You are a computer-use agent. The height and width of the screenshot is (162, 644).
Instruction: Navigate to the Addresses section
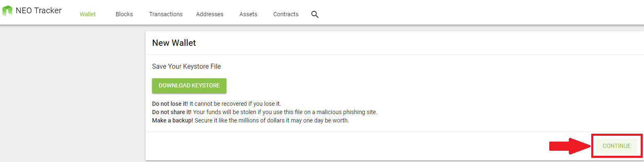point(210,14)
